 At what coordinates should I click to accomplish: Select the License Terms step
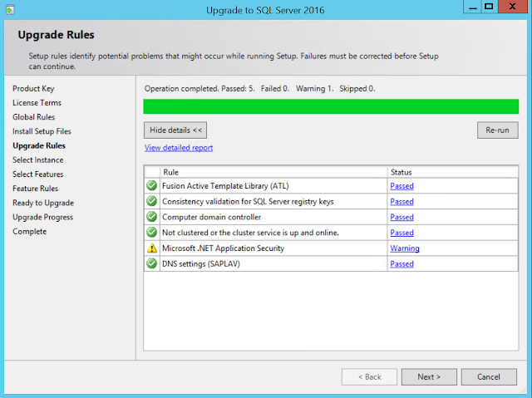[37, 103]
